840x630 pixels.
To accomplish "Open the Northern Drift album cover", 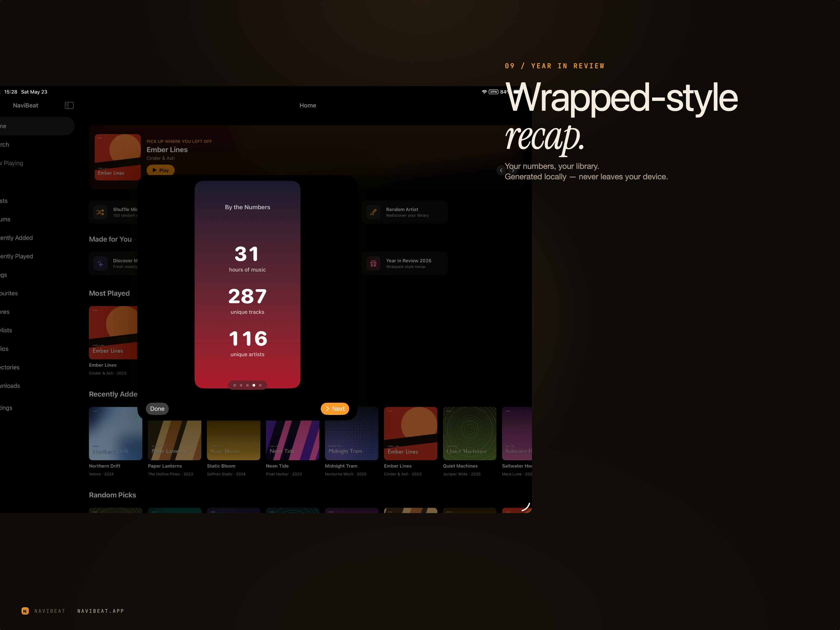I will pyautogui.click(x=115, y=433).
